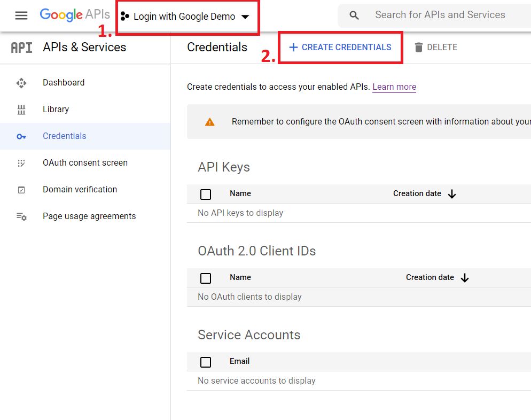Sort OAuth clients by Name column
Screen dimensions: 531x420
240,277
